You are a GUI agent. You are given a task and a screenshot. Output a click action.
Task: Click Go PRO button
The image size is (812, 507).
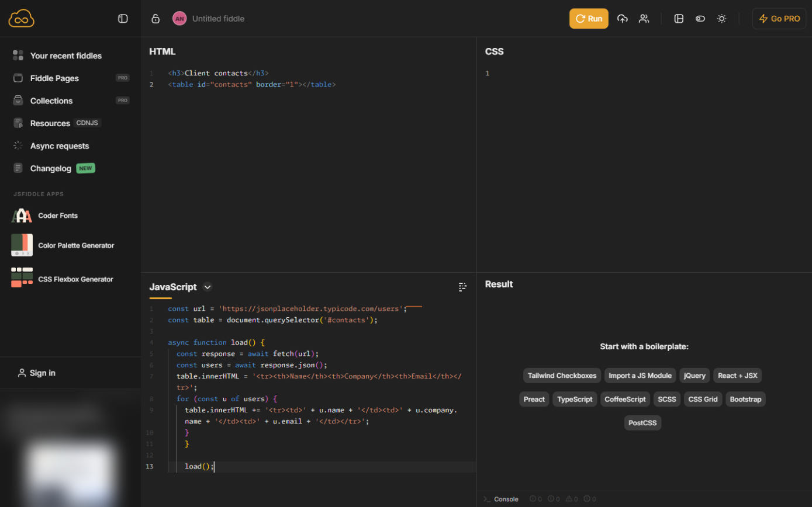779,19
